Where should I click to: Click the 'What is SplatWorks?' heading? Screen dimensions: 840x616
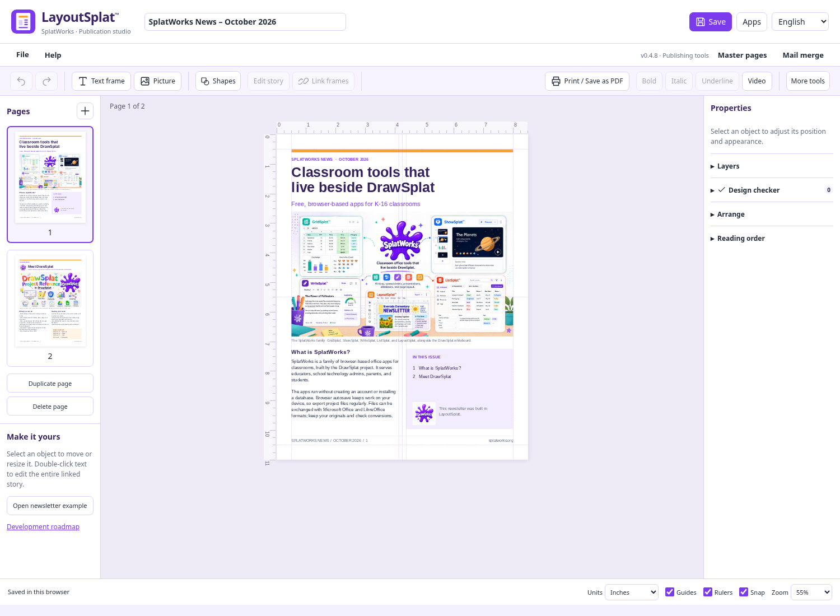tap(320, 352)
